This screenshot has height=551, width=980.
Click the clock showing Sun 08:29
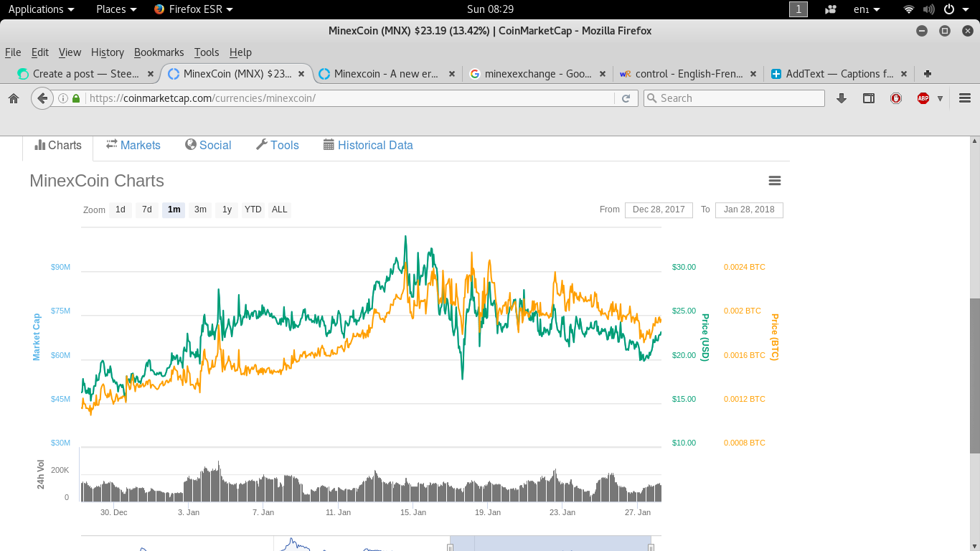point(490,9)
